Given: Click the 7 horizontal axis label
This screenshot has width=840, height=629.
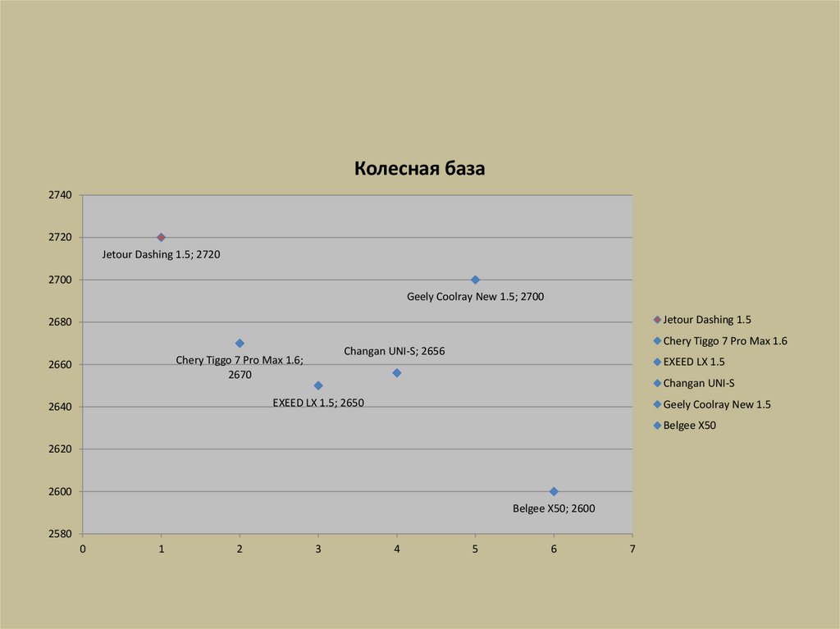Looking at the screenshot, I should click(632, 549).
